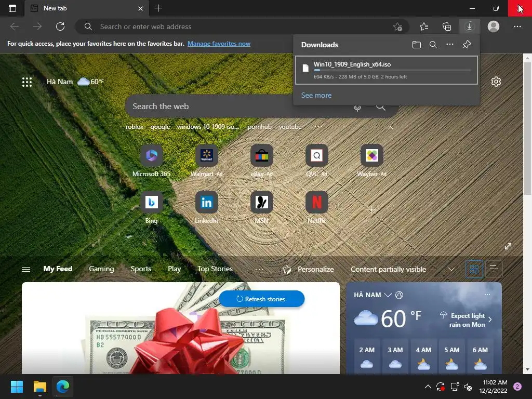The image size is (532, 399).
Task: Open Edge Settings and more menu
Action: coord(517,26)
